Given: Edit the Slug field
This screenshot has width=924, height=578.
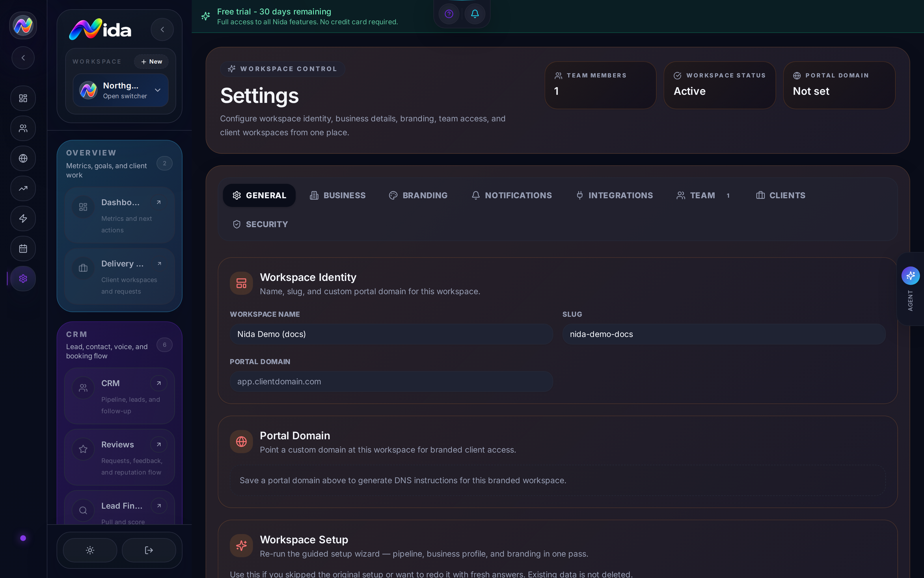Looking at the screenshot, I should pos(724,334).
